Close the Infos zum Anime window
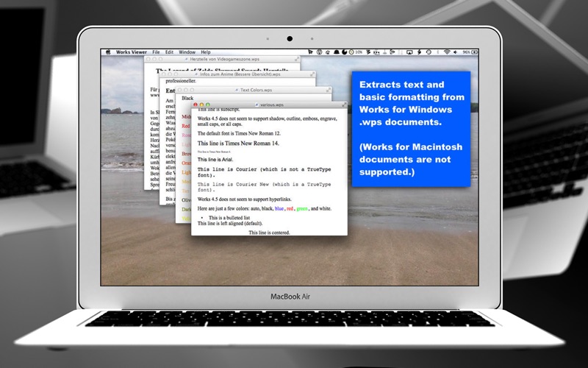 [x=163, y=74]
